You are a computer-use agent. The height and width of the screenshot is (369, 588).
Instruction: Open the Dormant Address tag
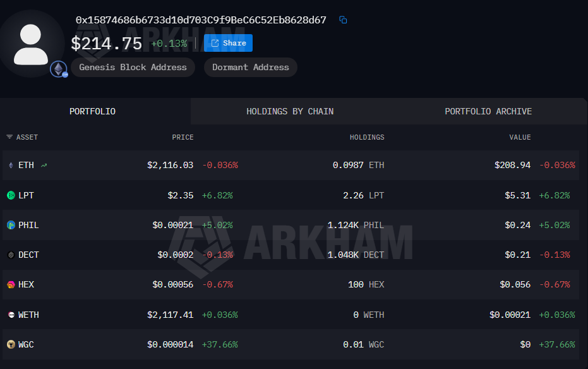[251, 68]
